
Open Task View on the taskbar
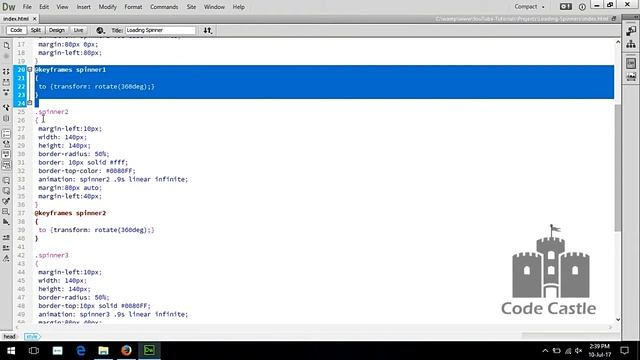34,351
